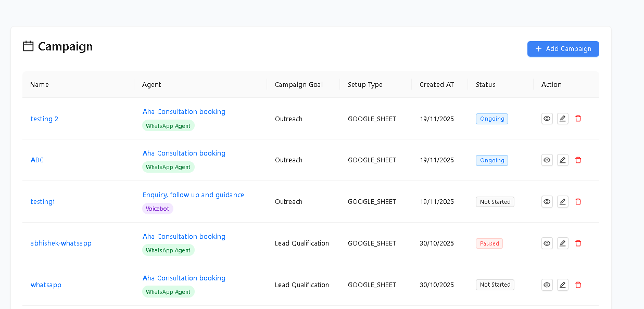Open the whatsapp campaign name link

pos(46,285)
